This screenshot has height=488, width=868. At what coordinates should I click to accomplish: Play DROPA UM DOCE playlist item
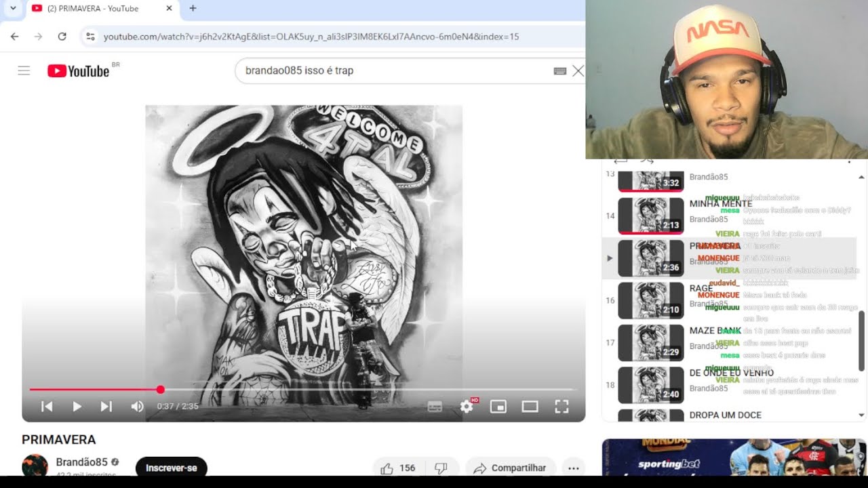click(x=729, y=415)
